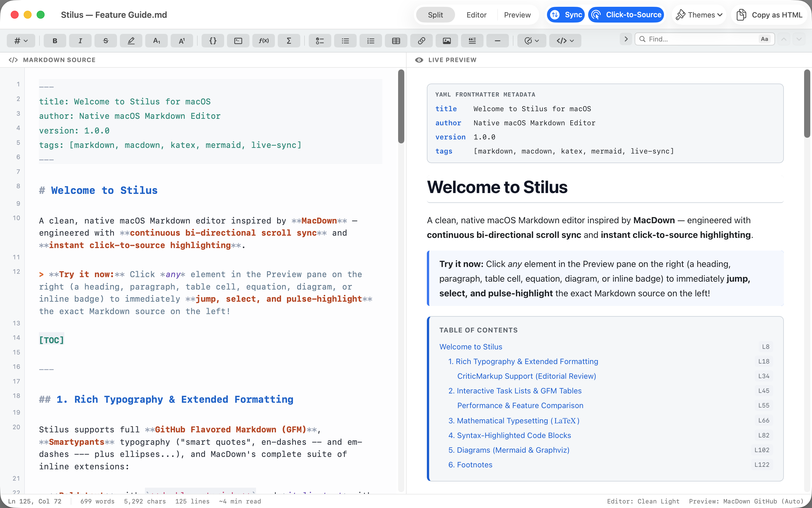Switch to Preview only view
This screenshot has width=812, height=508.
[517, 15]
